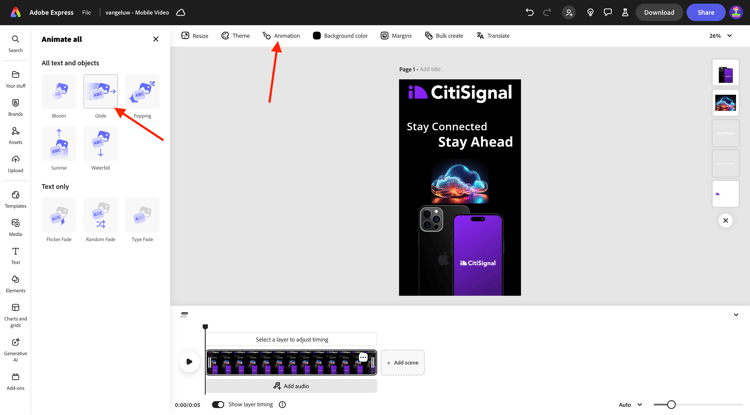Select the Random Fade text animation
Screen dimensions: 750x415
100,215
